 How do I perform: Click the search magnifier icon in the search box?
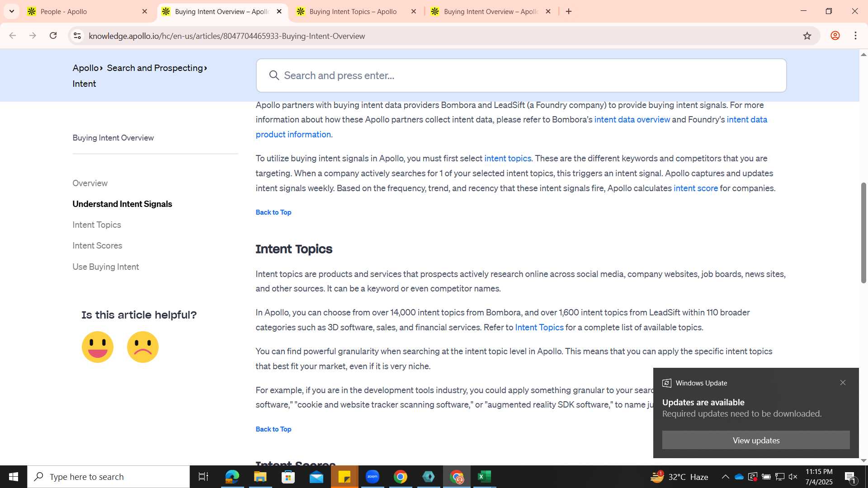click(274, 75)
